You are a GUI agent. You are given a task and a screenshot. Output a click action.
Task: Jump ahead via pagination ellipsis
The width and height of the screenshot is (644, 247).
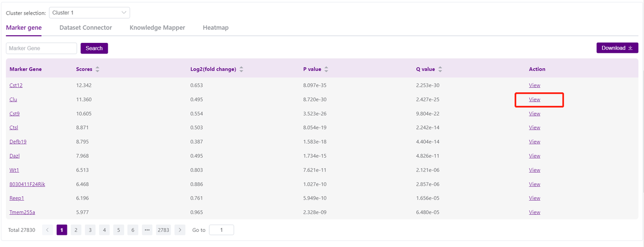coord(147,230)
